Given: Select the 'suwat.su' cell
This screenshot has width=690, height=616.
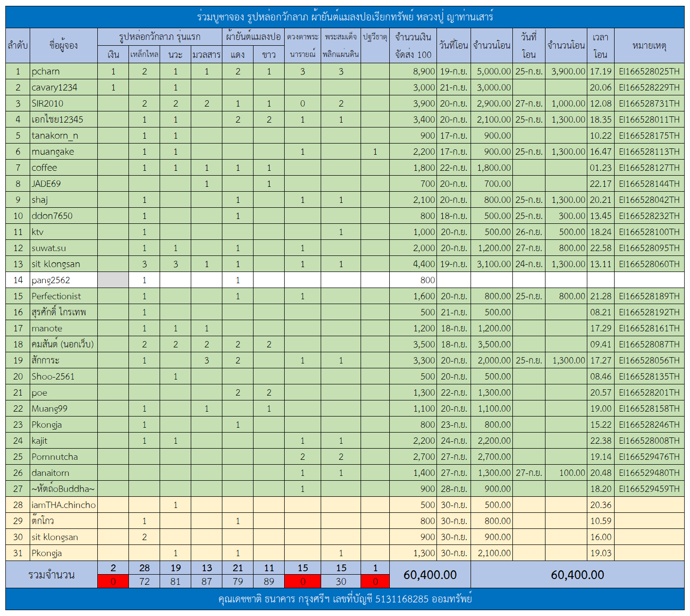Looking at the screenshot, I should click(64, 248).
